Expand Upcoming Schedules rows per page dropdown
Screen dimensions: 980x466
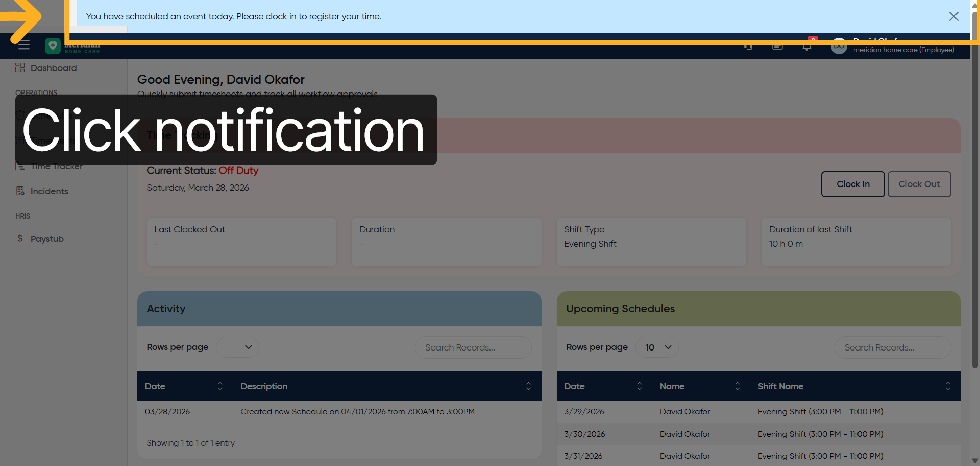point(657,347)
